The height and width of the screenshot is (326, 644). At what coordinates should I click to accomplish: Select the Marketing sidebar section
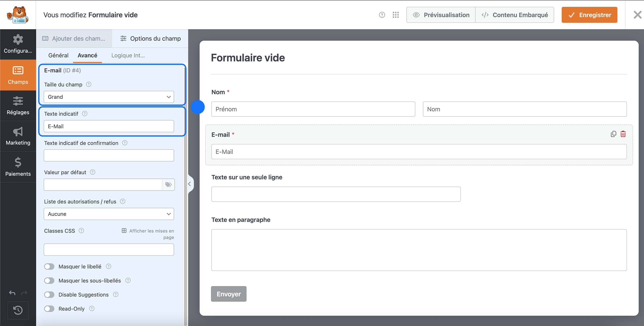coord(18,136)
